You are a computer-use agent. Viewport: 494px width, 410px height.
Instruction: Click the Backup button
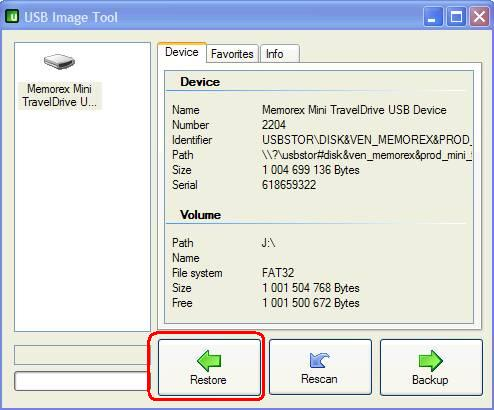pos(431,367)
